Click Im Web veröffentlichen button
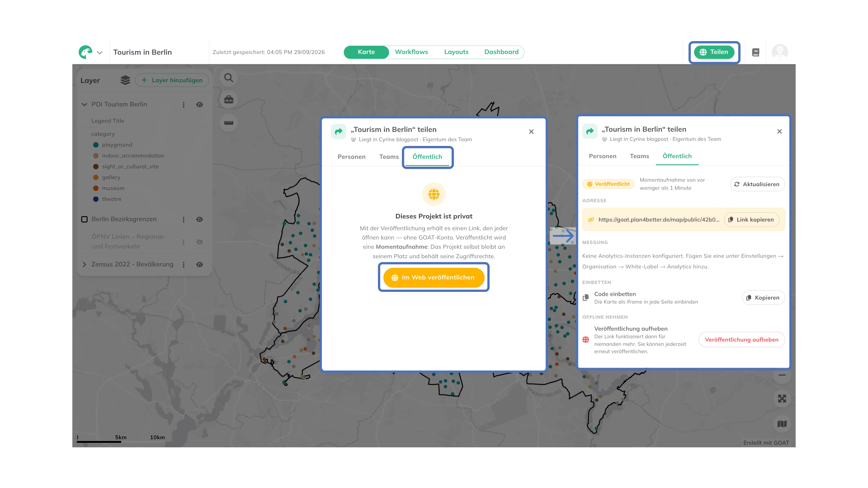 click(x=434, y=277)
